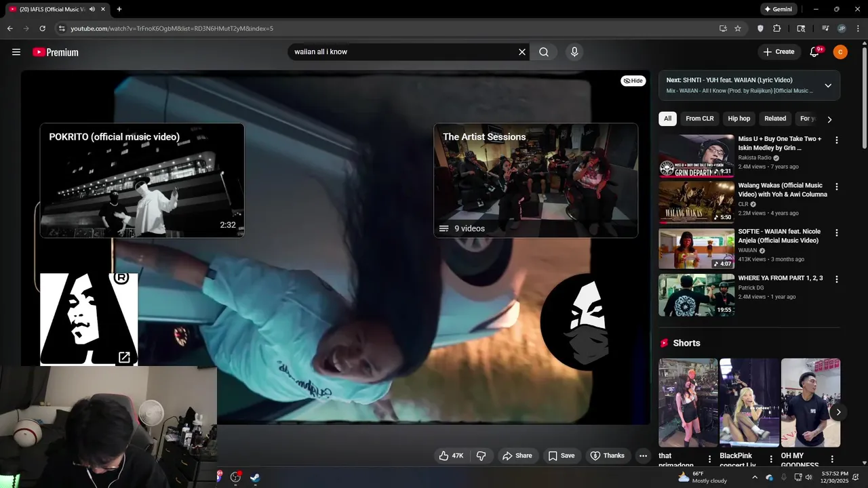Open more actions ellipsis under video

643,455
